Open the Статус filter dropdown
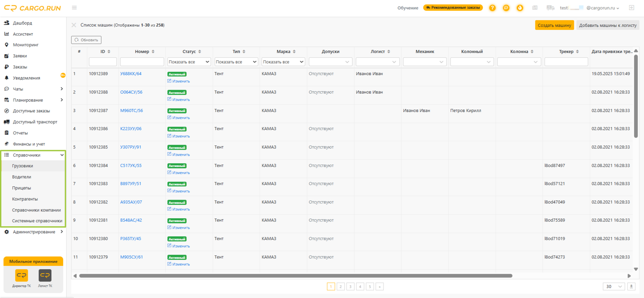The image size is (644, 298). point(189,62)
